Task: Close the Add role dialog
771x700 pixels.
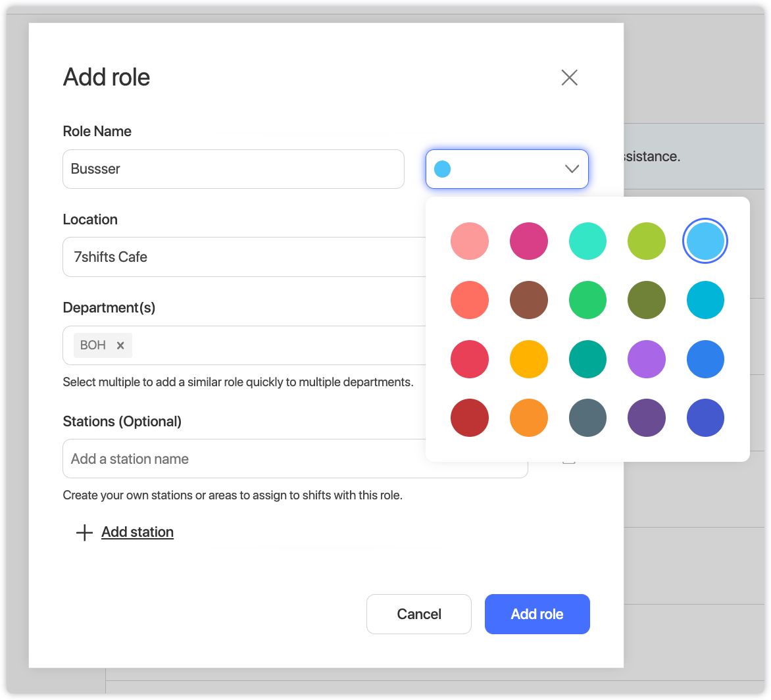Action: click(x=569, y=78)
